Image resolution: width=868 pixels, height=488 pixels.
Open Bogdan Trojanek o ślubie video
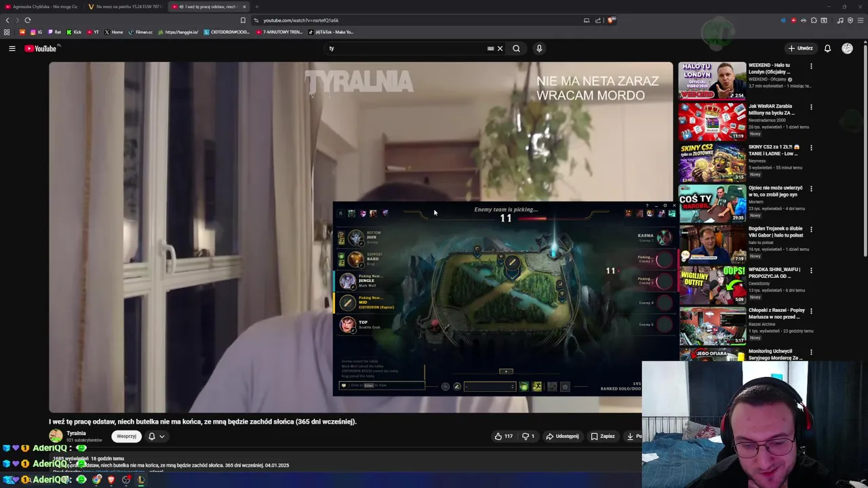point(712,244)
